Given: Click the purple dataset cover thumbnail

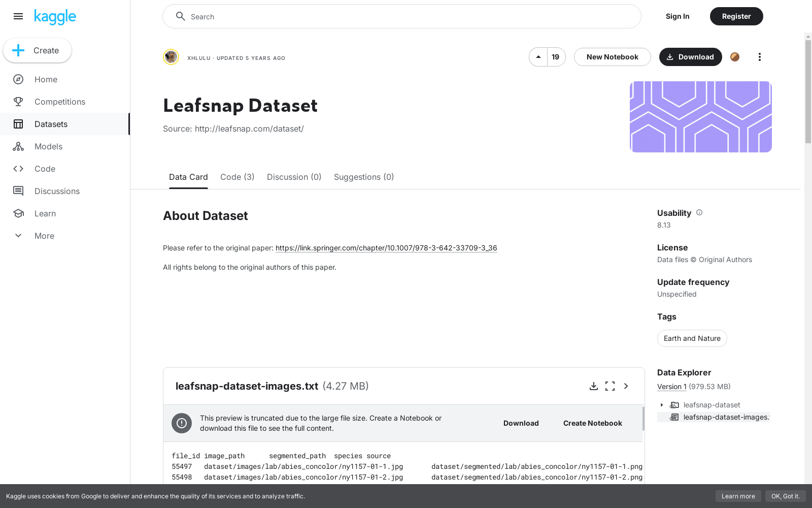Looking at the screenshot, I should (x=701, y=117).
